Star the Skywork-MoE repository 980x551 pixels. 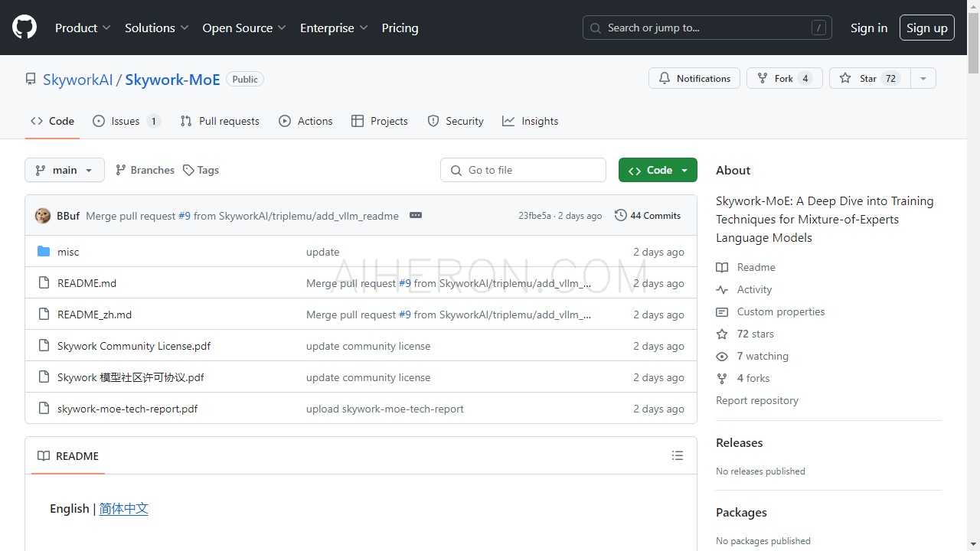click(x=870, y=78)
